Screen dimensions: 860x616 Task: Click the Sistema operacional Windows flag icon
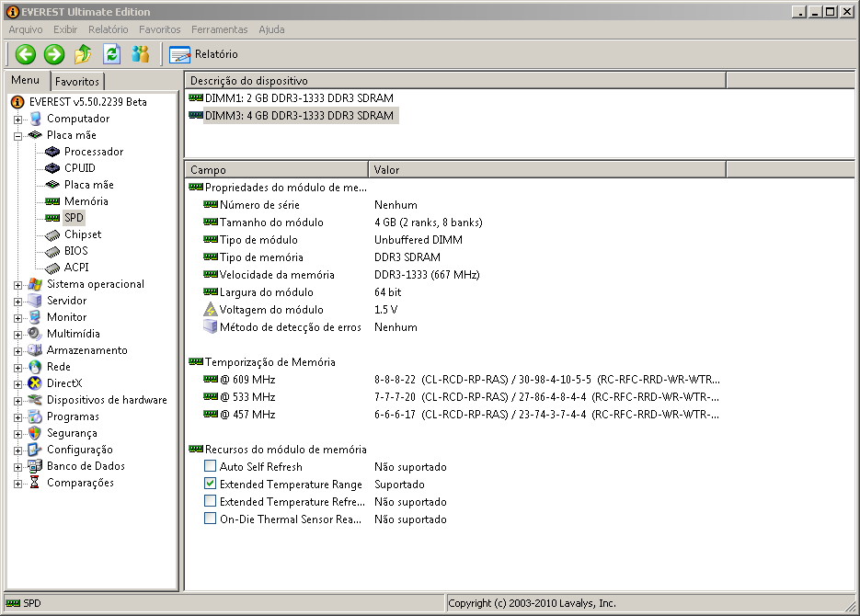click(x=35, y=284)
